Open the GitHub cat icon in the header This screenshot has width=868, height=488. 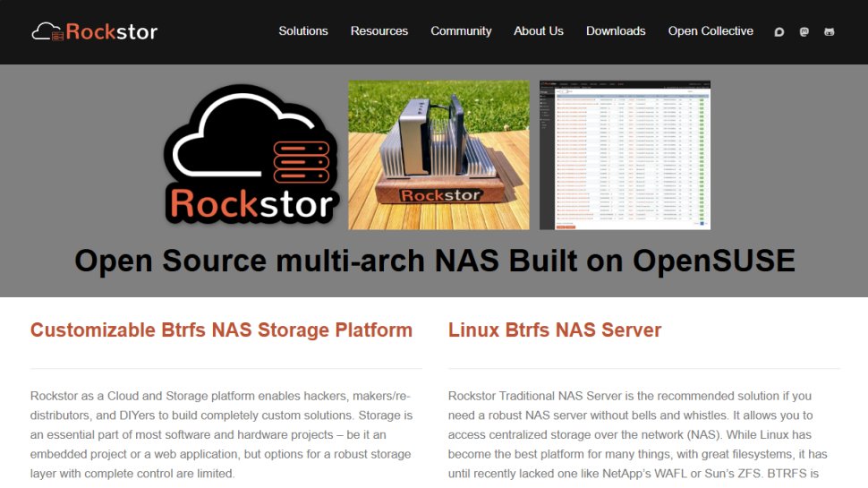pos(829,32)
